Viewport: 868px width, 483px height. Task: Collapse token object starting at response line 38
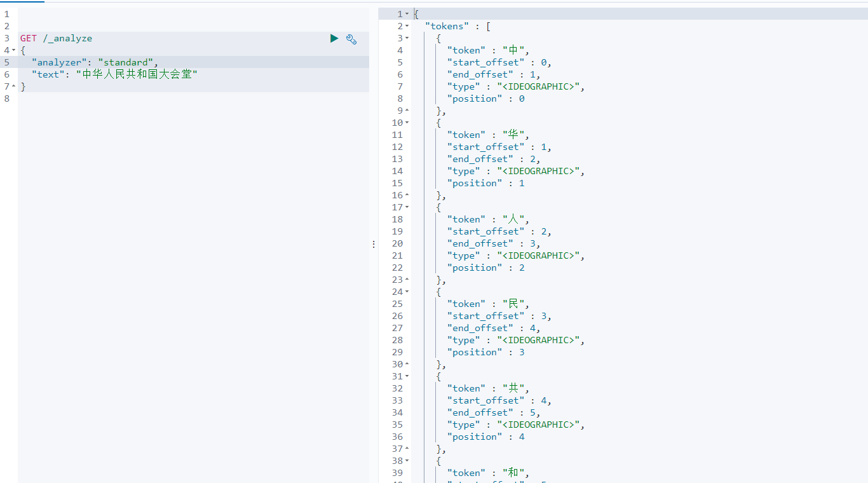coord(407,461)
